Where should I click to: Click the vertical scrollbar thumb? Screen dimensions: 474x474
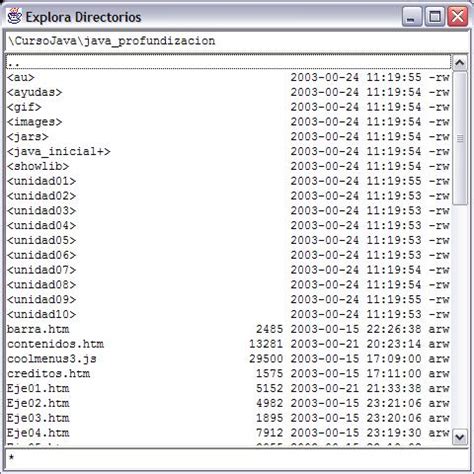click(x=460, y=138)
